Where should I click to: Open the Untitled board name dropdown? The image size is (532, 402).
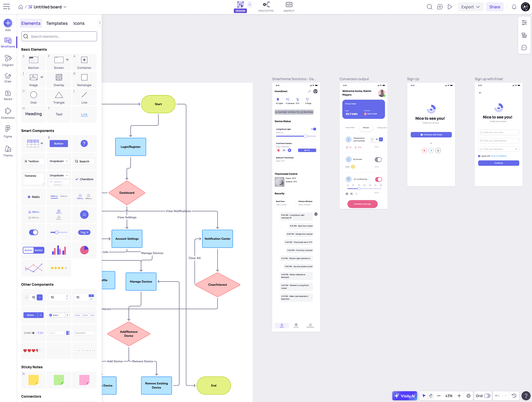coord(65,7)
